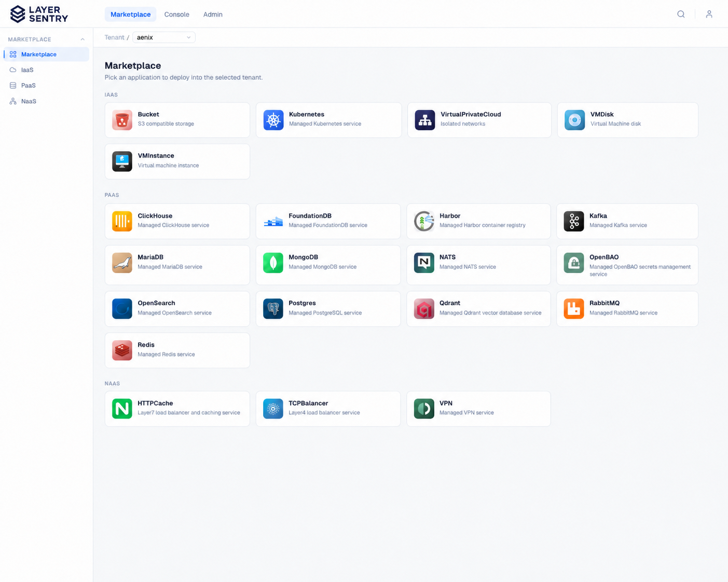Click the Layer Sentry logo
The image size is (728, 582).
(39, 14)
